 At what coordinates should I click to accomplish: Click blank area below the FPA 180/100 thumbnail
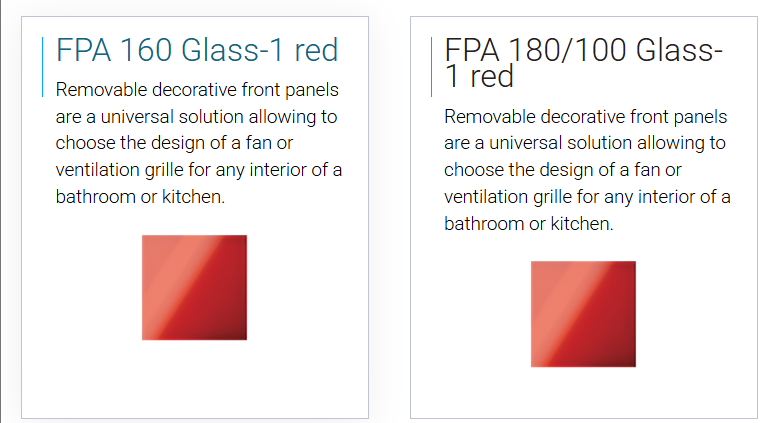(583, 392)
